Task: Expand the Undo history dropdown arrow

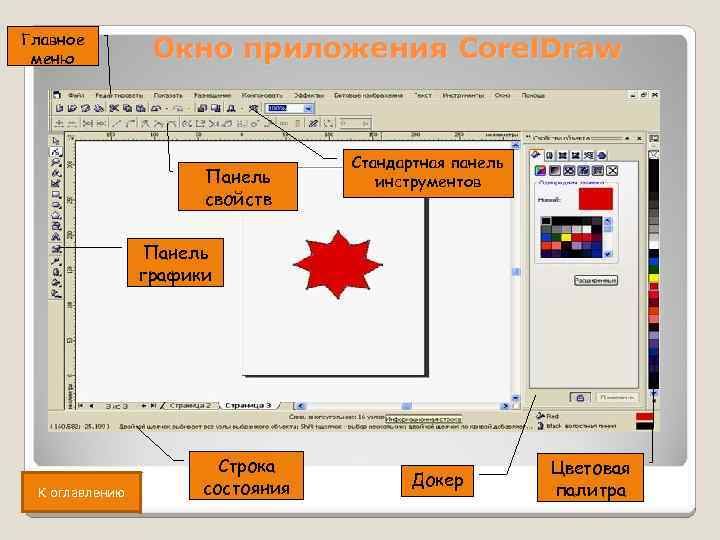Action: pyautogui.click(x=167, y=108)
